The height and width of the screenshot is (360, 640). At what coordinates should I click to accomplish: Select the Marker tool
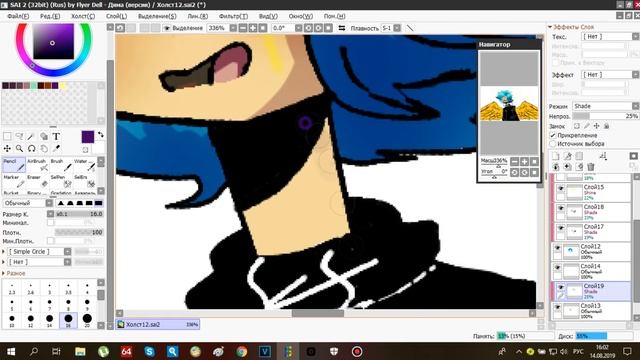click(x=14, y=181)
